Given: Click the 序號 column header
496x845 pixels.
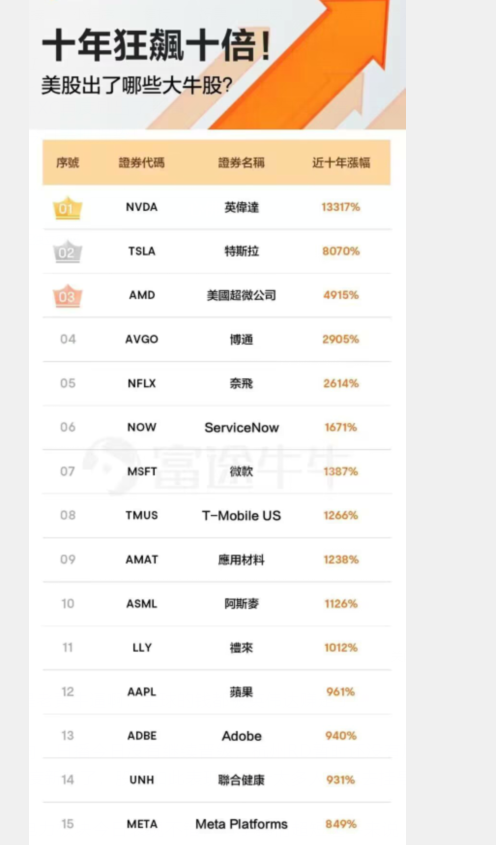Looking at the screenshot, I should pos(67,163).
